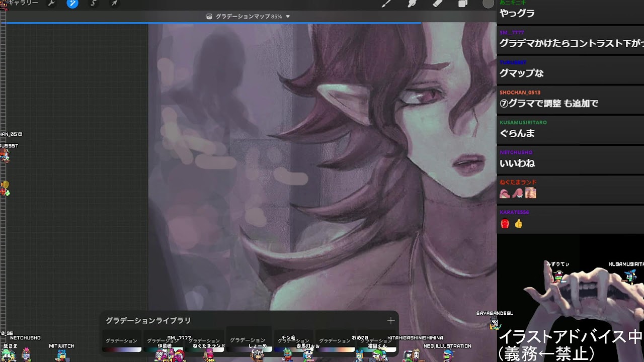Open the ギャラリー gallery button
This screenshot has height=362, width=644.
(23, 3)
